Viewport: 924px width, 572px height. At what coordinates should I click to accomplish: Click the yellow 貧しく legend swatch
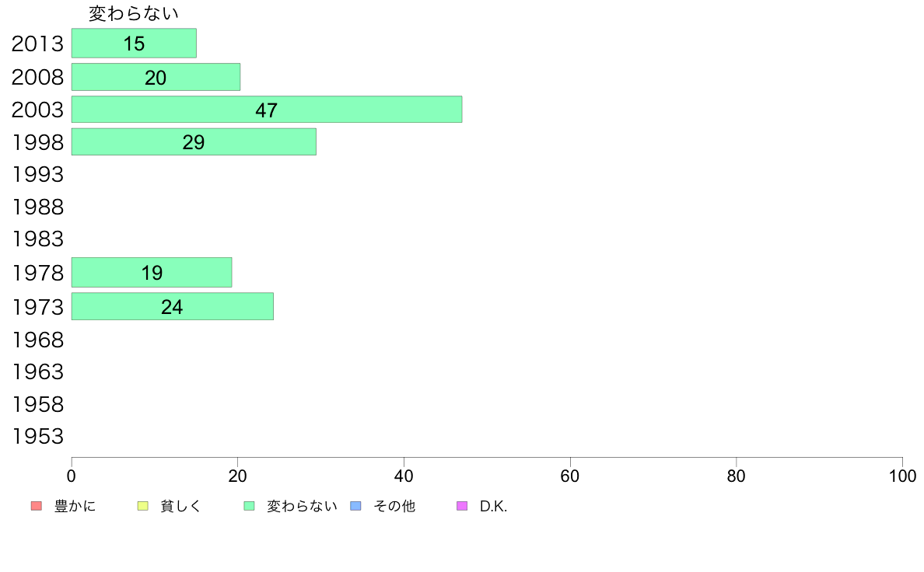pos(142,507)
